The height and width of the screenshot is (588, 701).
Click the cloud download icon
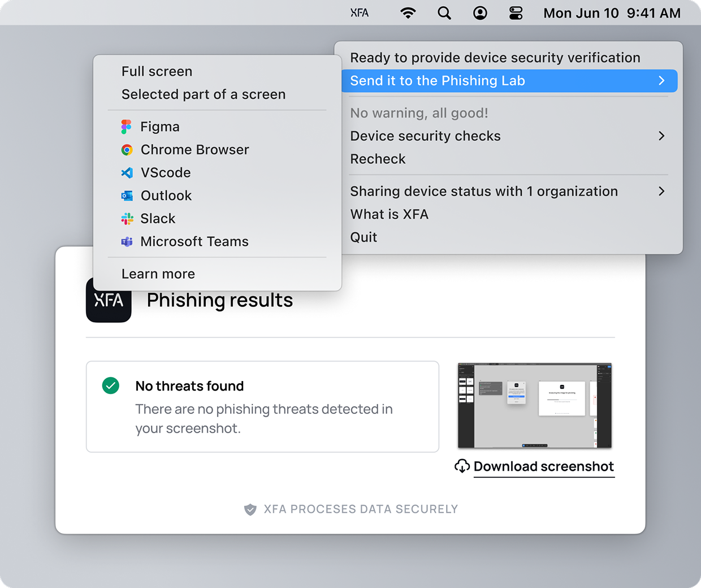[462, 466]
